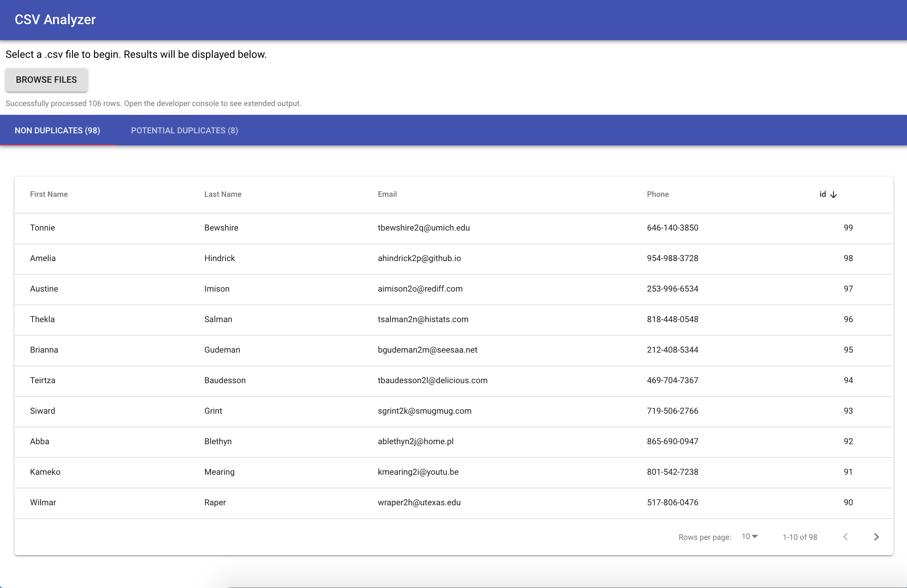Click the processed 106 rows status message
The height and width of the screenshot is (588, 907).
[153, 103]
